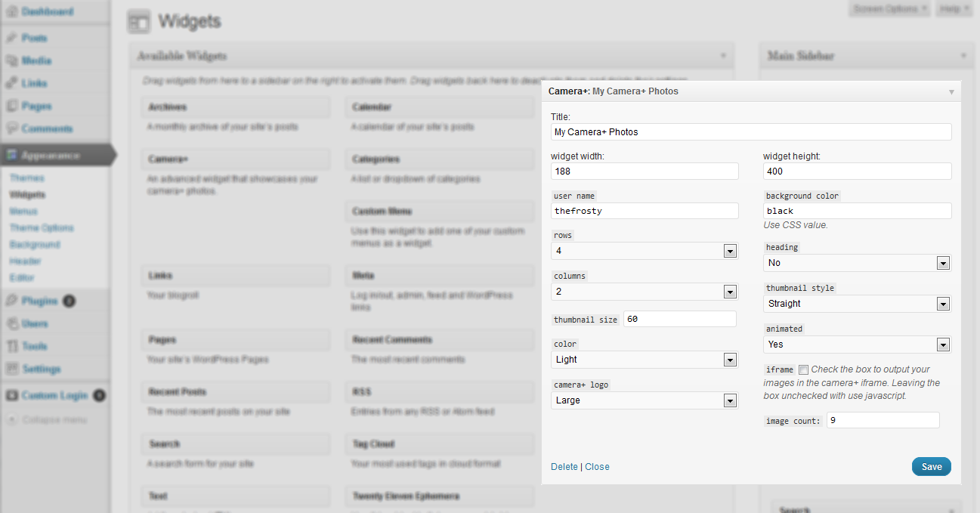Select the Calendar available widget
The height and width of the screenshot is (513, 980).
440,107
